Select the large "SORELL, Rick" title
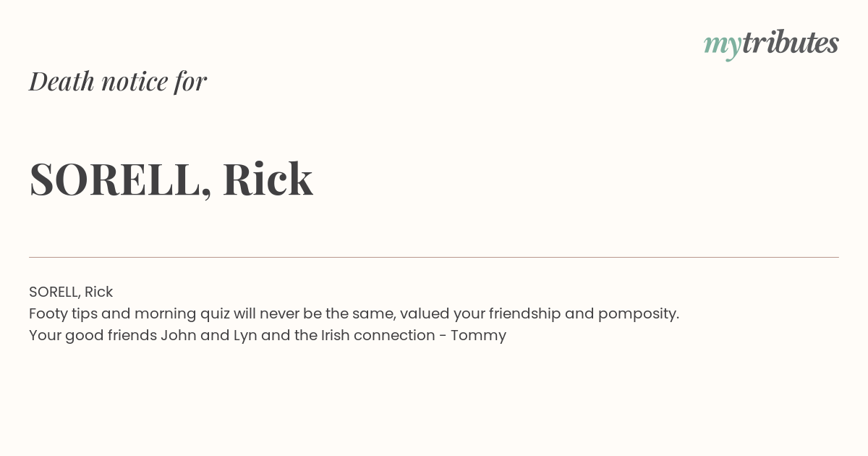 pos(171,180)
